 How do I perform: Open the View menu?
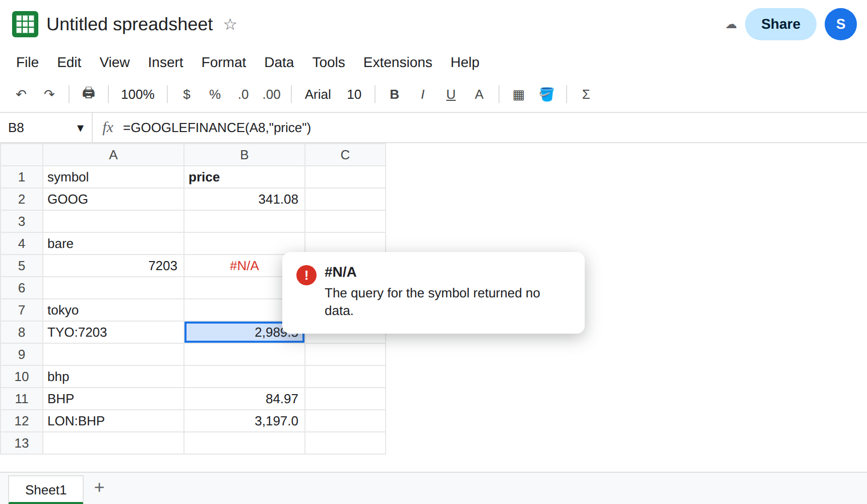[x=114, y=62]
